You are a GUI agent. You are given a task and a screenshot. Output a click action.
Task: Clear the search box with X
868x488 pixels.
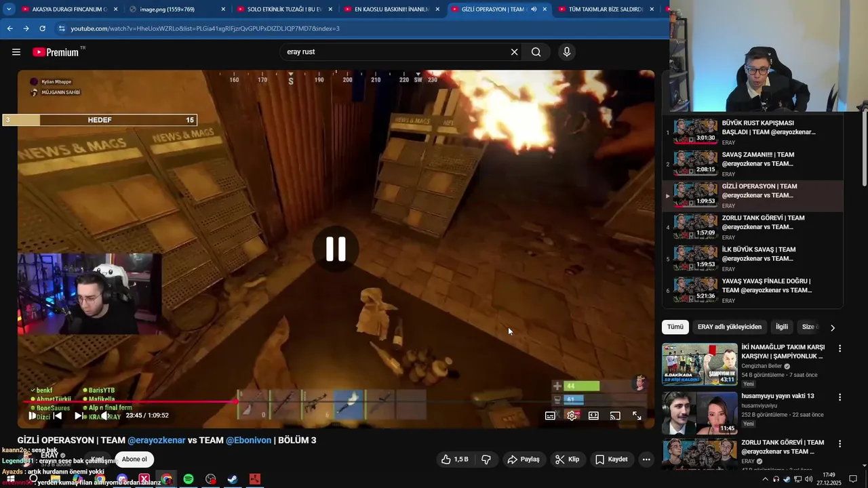[x=514, y=52]
